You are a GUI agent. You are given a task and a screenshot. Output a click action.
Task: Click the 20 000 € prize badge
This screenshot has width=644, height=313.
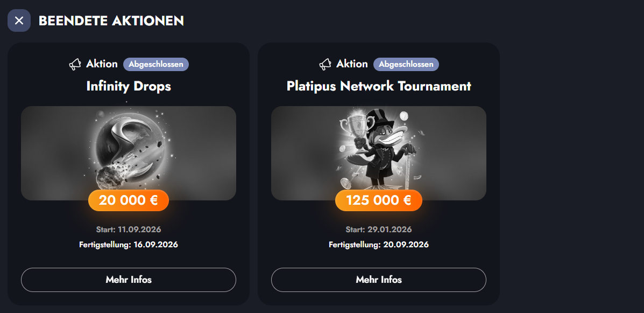pos(129,200)
